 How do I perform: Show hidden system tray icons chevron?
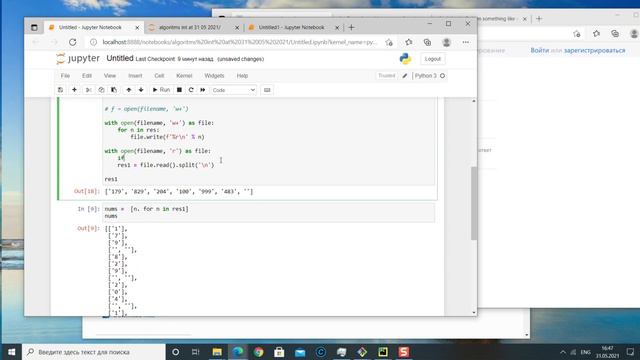pos(563,352)
